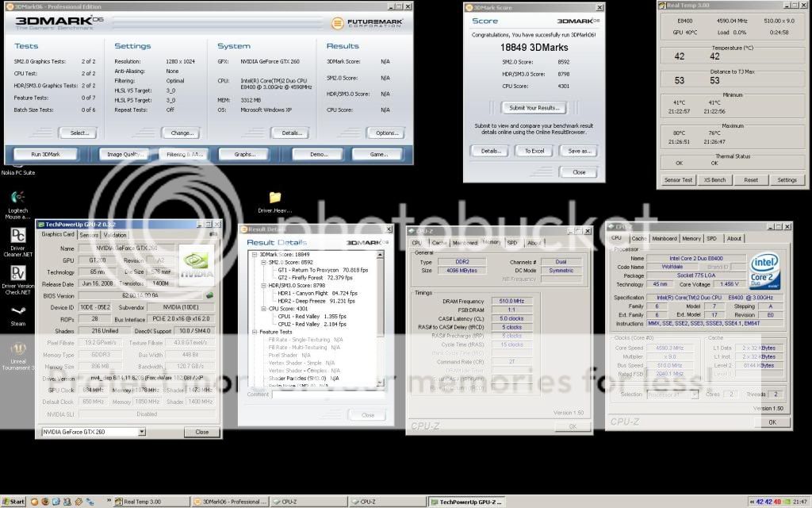
Task: Select the HDR2 - Deep Freeze row
Action: [x=316, y=301]
